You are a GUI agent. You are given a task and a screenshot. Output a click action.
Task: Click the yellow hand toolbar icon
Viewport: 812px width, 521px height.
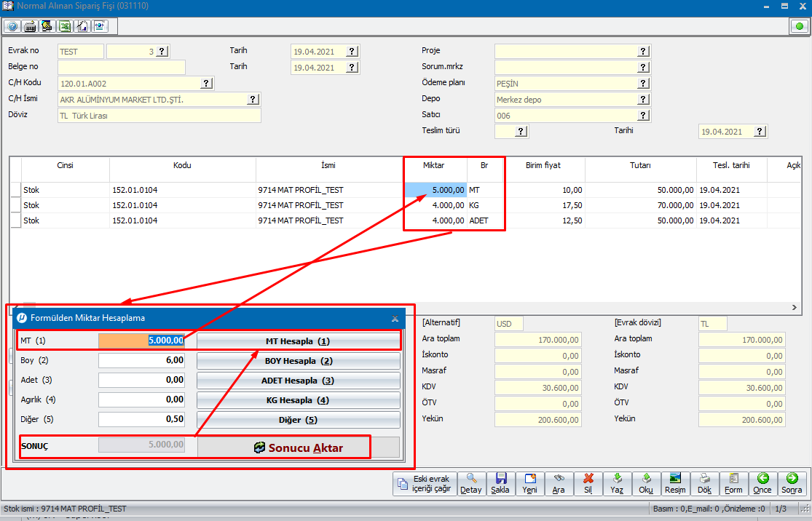(47, 26)
